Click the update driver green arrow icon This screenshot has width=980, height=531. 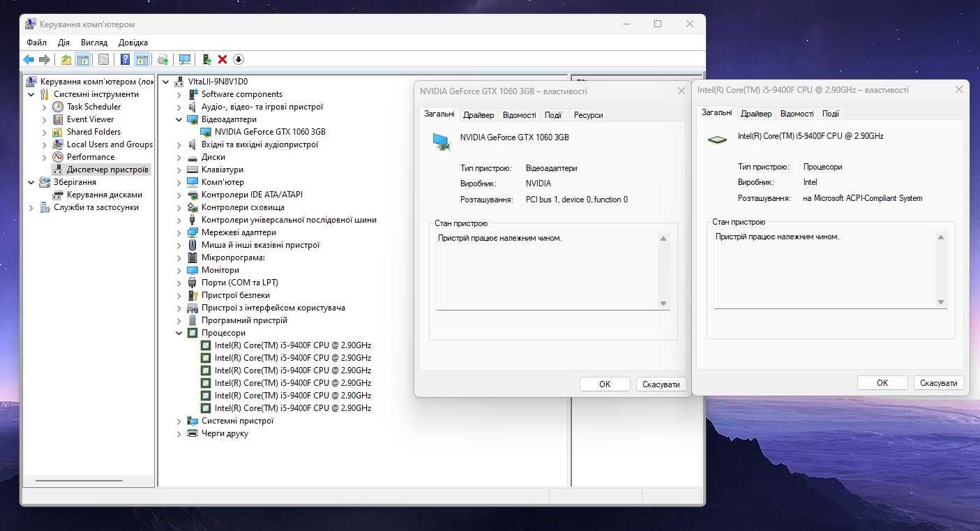click(207, 59)
